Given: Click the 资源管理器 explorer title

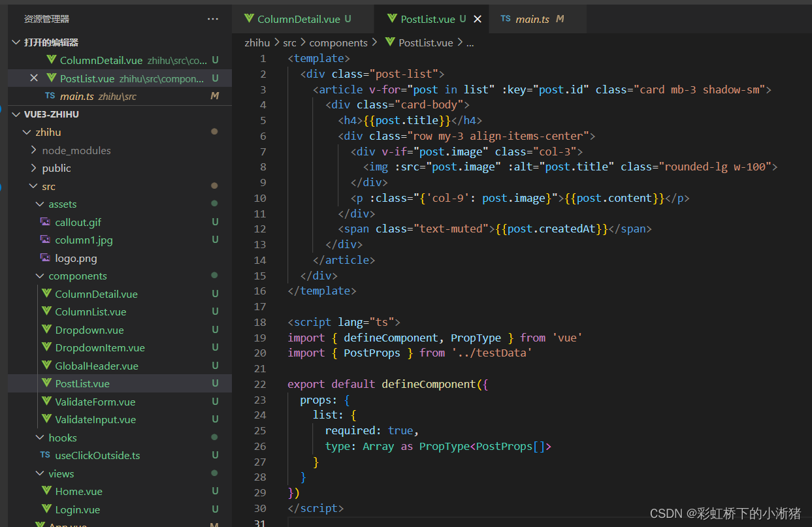Looking at the screenshot, I should (47, 19).
